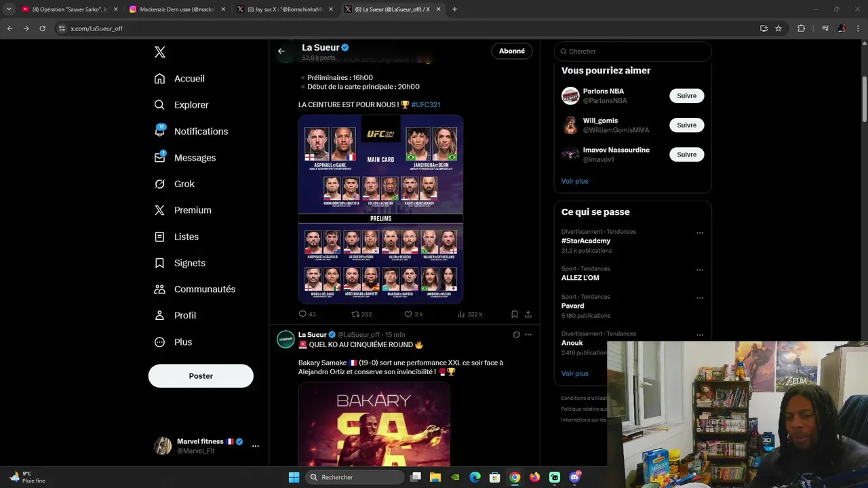
Task: Close the La Sueur browser tab
Action: point(438,9)
